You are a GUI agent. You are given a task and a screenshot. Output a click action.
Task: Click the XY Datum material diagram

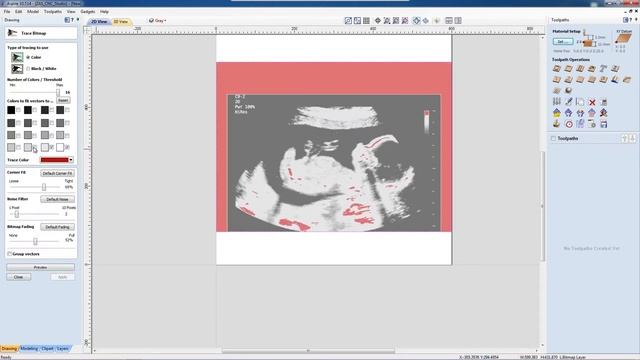click(624, 39)
